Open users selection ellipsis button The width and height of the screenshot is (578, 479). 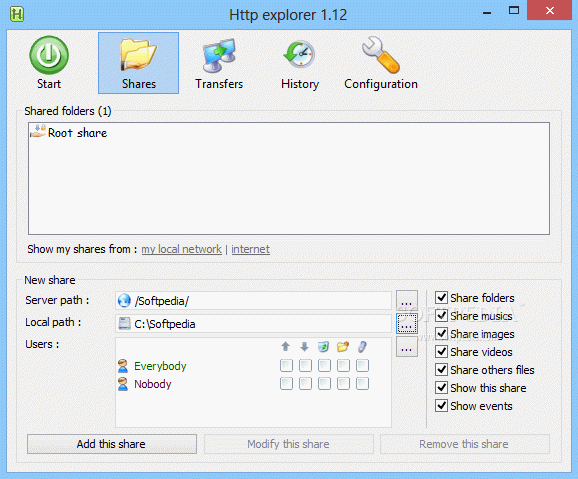[x=407, y=347]
